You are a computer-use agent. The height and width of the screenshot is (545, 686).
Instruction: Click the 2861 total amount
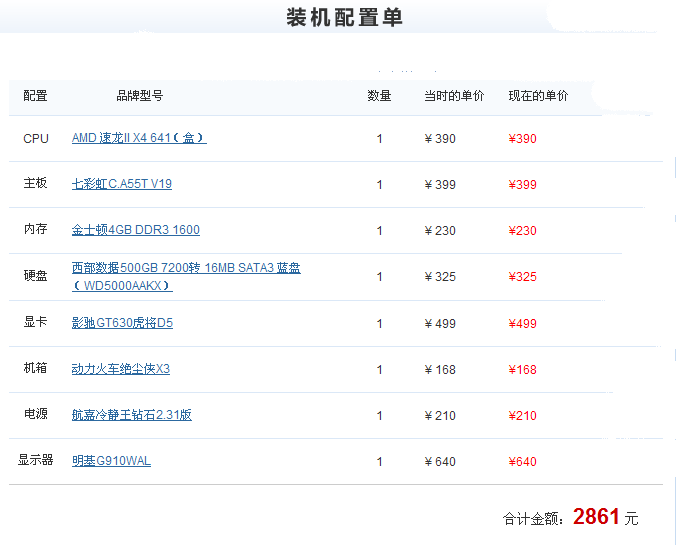[x=596, y=517]
